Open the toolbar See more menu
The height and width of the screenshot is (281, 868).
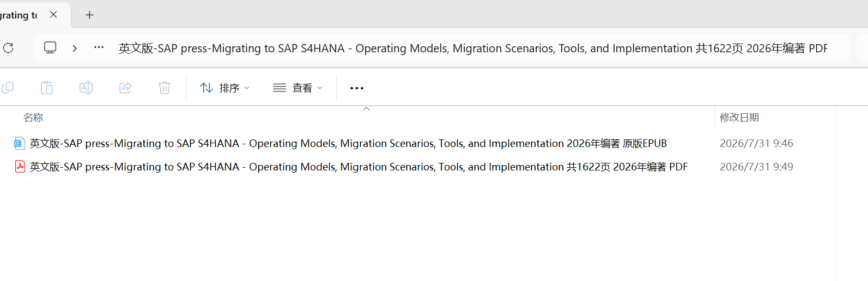tap(357, 88)
